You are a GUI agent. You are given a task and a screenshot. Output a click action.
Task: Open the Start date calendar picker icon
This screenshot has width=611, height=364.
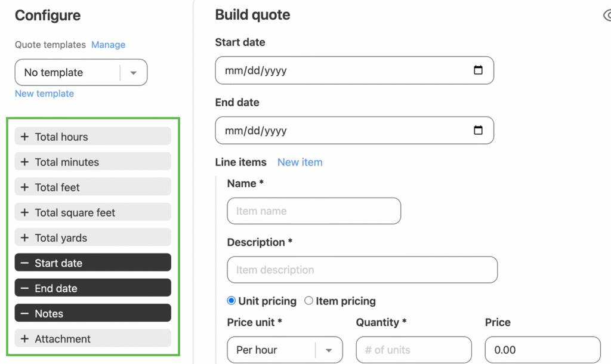pos(478,70)
